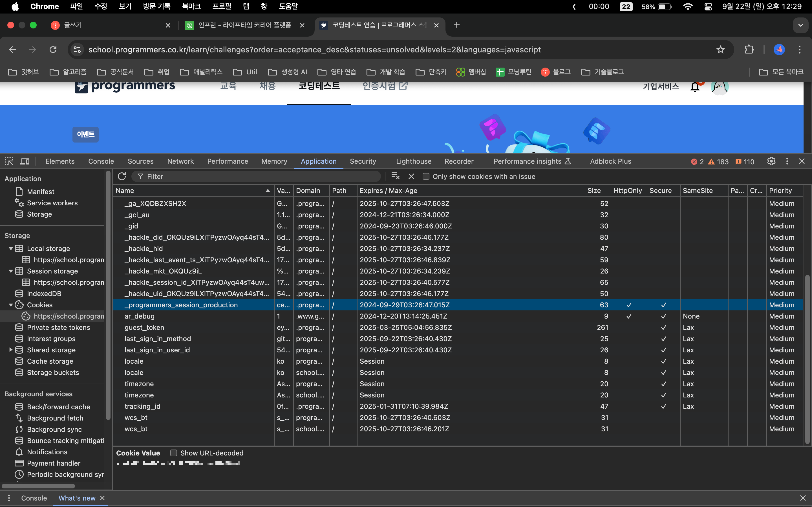Delete the selected cookie with X icon

(x=411, y=176)
